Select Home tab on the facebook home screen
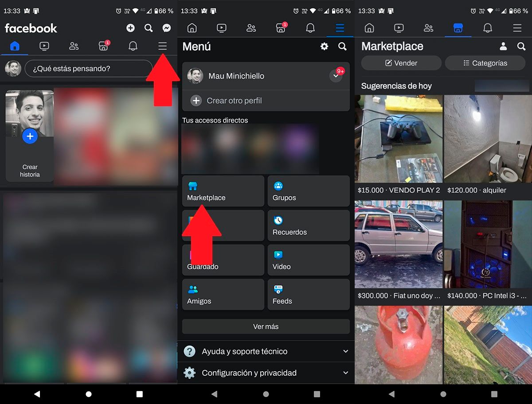The height and width of the screenshot is (404, 532). point(15,46)
